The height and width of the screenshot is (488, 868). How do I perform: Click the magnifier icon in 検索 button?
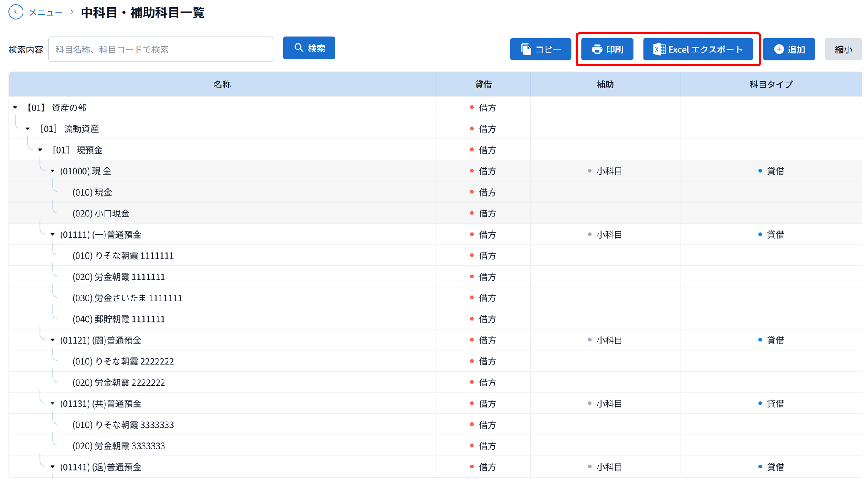pyautogui.click(x=299, y=48)
